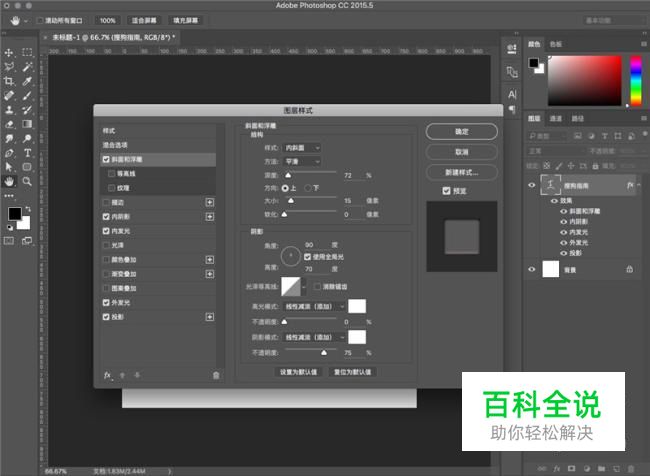Toggle the 使用全局光 checkbox
The width and height of the screenshot is (650, 476).
click(308, 257)
